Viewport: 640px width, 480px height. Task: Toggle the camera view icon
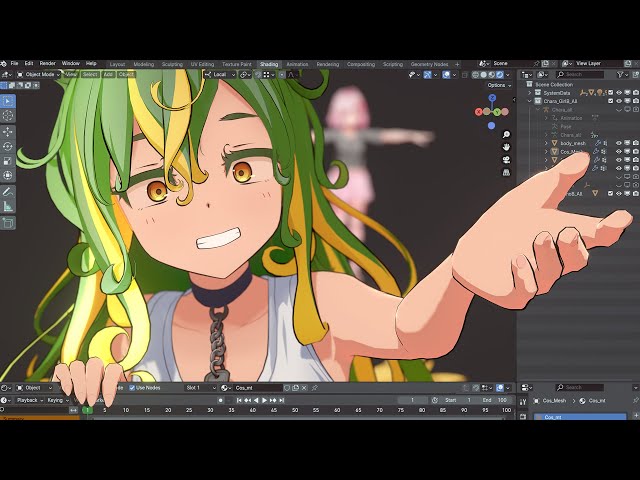coord(506,160)
